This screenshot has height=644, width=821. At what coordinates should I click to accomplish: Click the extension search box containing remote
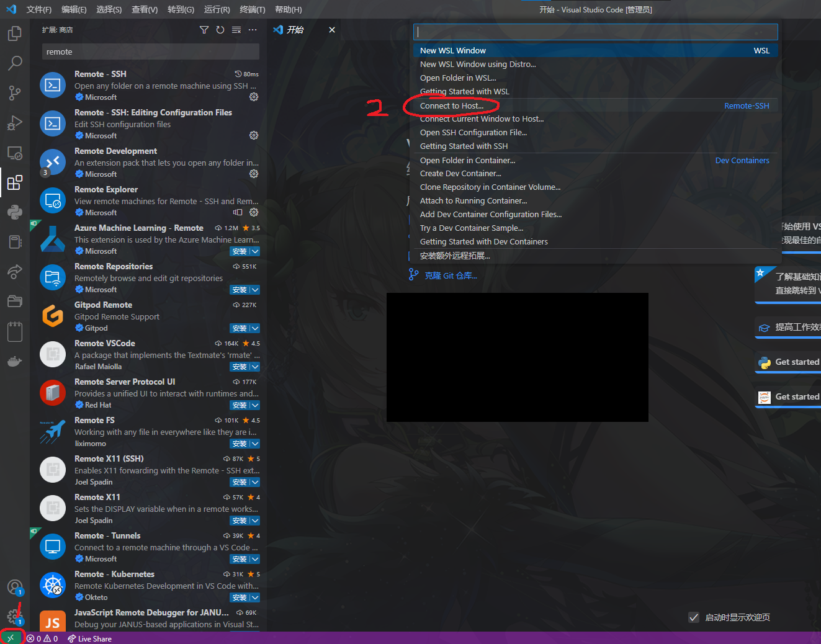click(151, 51)
